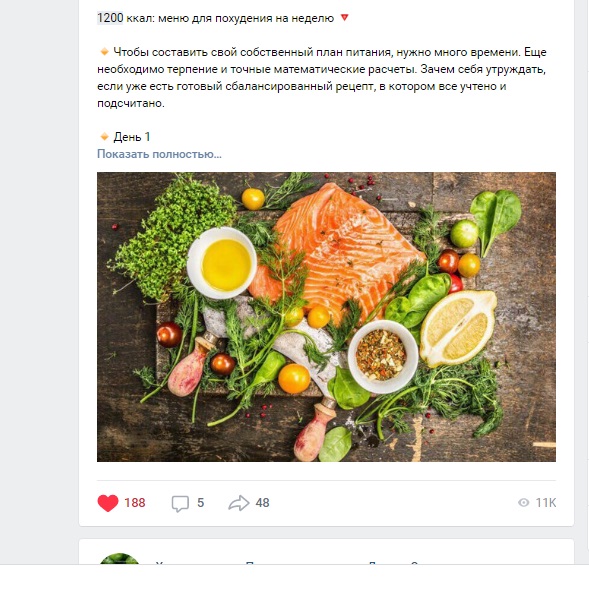Click the red triangle emoji in headline
The height and width of the screenshot is (609, 589).
(x=344, y=17)
